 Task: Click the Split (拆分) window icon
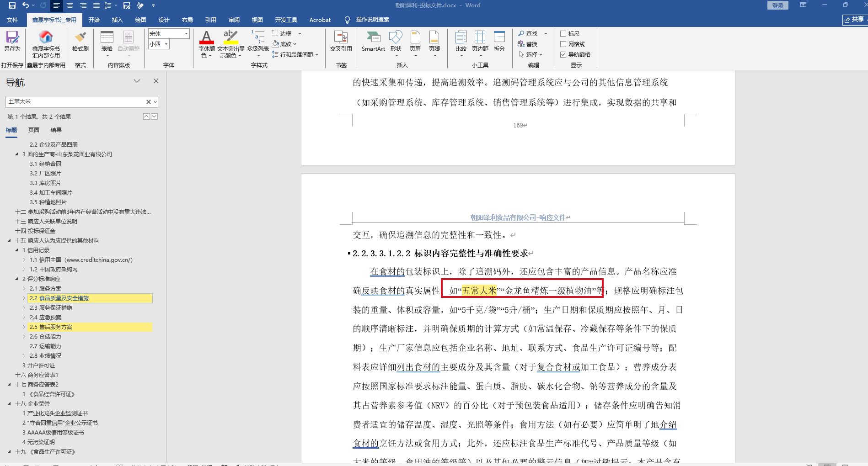tap(499, 40)
